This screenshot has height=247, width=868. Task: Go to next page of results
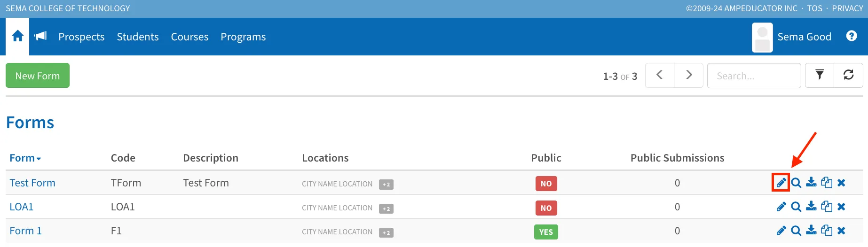tap(689, 75)
